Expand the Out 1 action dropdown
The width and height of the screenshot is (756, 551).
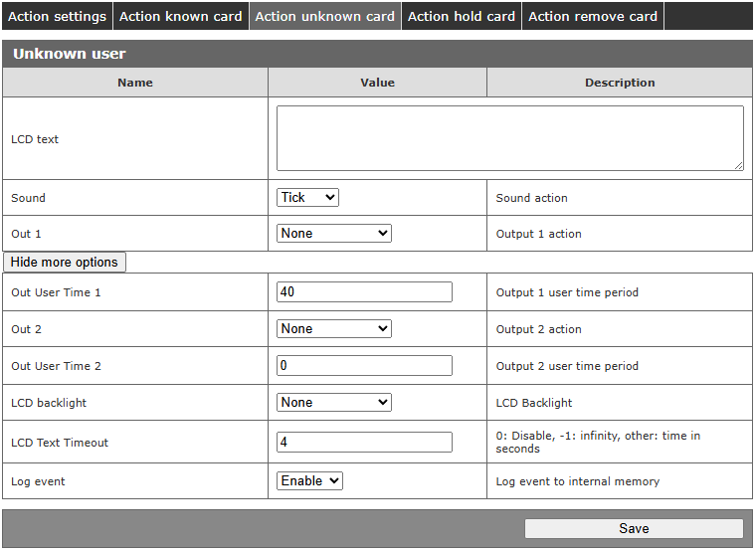click(x=333, y=234)
